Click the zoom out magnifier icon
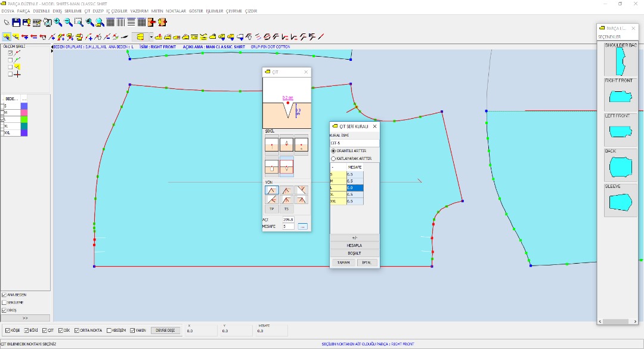 [68, 23]
